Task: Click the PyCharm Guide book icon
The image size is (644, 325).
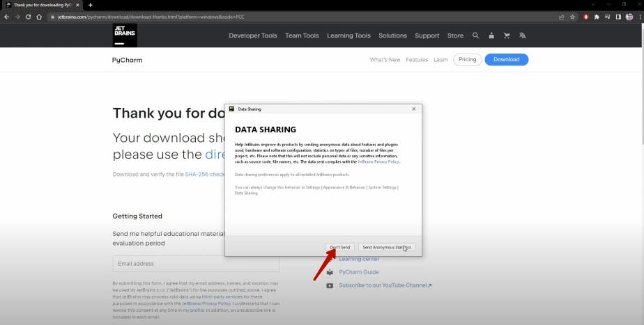Action: pyautogui.click(x=330, y=272)
